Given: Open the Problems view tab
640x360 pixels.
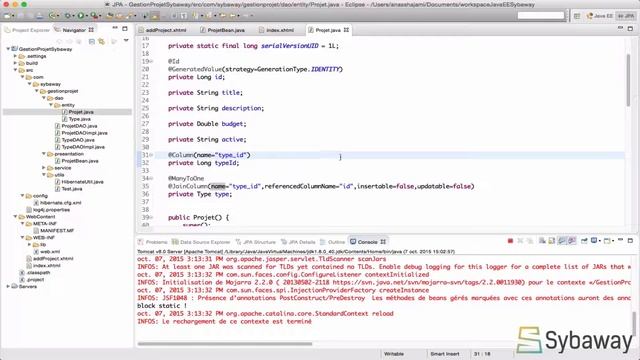Looking at the screenshot, I should pos(153,242).
